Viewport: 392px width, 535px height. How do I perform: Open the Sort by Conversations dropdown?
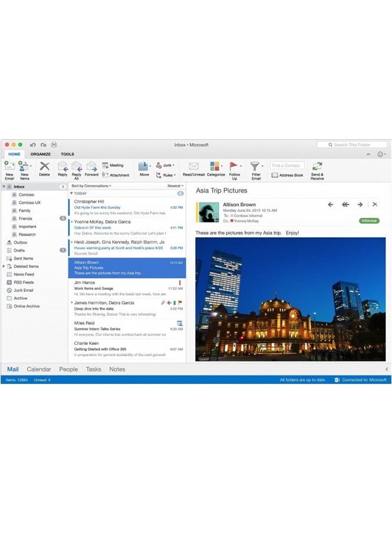point(91,186)
